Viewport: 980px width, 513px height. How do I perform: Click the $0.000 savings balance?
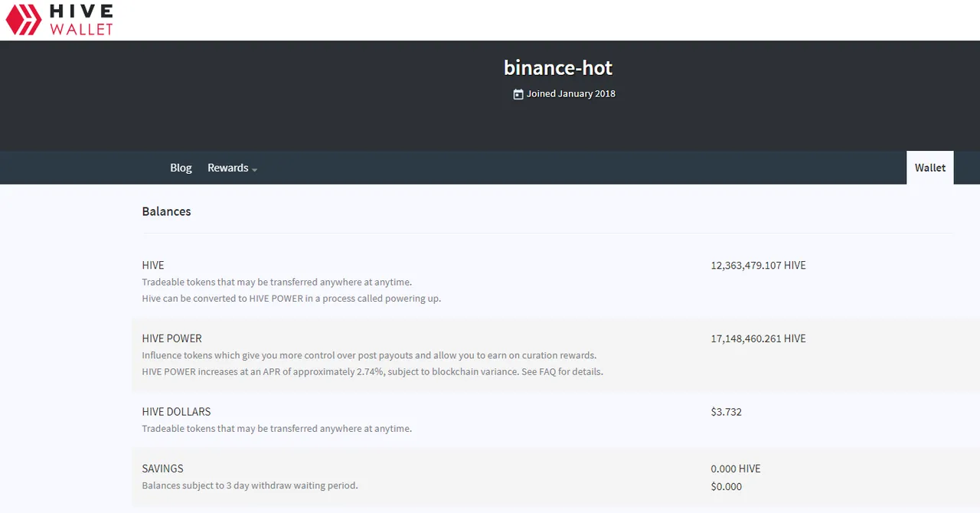tap(726, 486)
